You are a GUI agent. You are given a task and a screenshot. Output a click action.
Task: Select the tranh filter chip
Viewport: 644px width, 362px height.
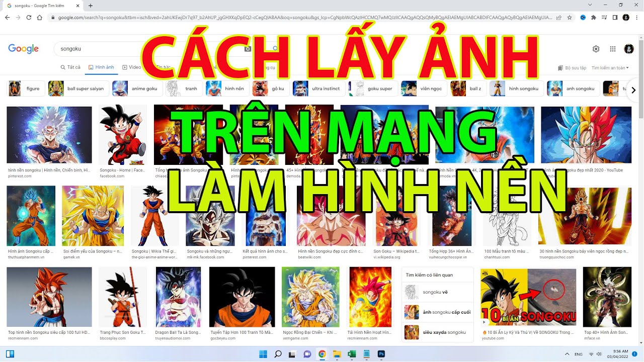[x=183, y=88]
